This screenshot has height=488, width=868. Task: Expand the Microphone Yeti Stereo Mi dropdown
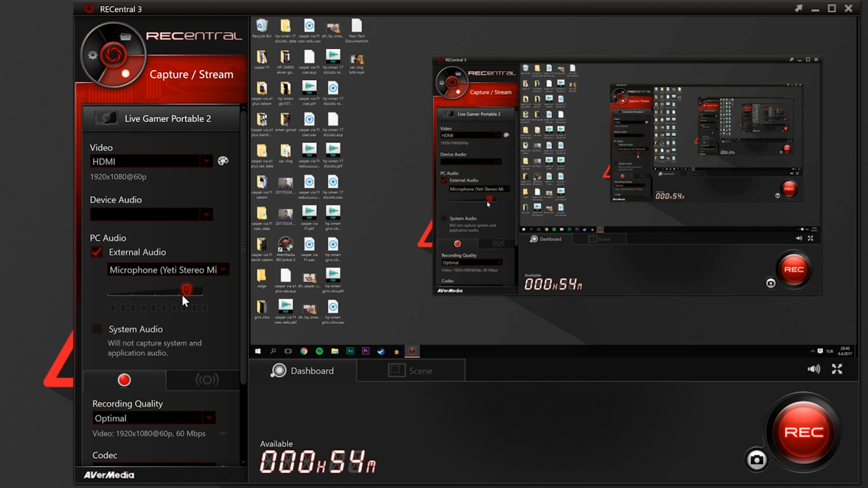[224, 269]
